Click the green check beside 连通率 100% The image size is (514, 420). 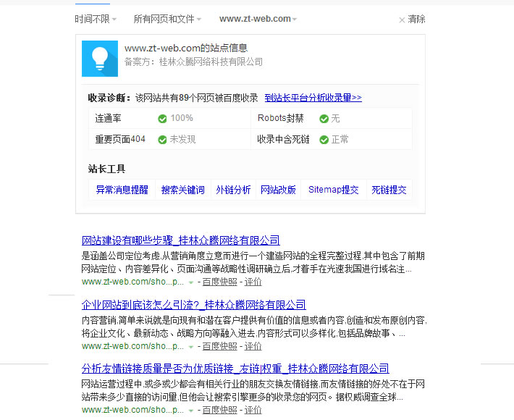pos(162,119)
